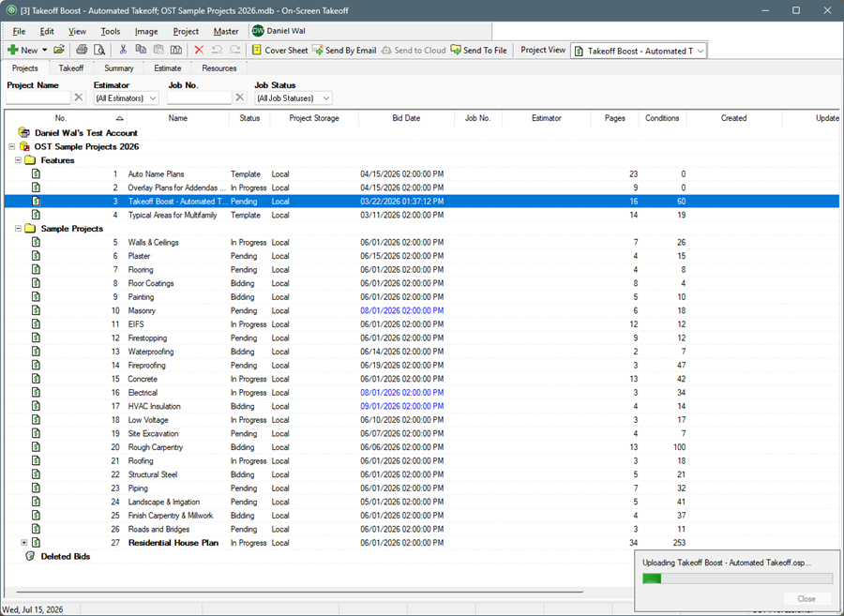Click the red X Delete icon
The image size is (844, 616).
pyautogui.click(x=199, y=50)
